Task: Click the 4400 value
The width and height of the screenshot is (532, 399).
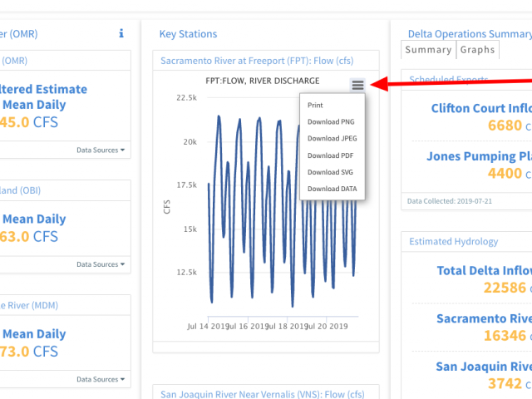Action: (x=505, y=174)
